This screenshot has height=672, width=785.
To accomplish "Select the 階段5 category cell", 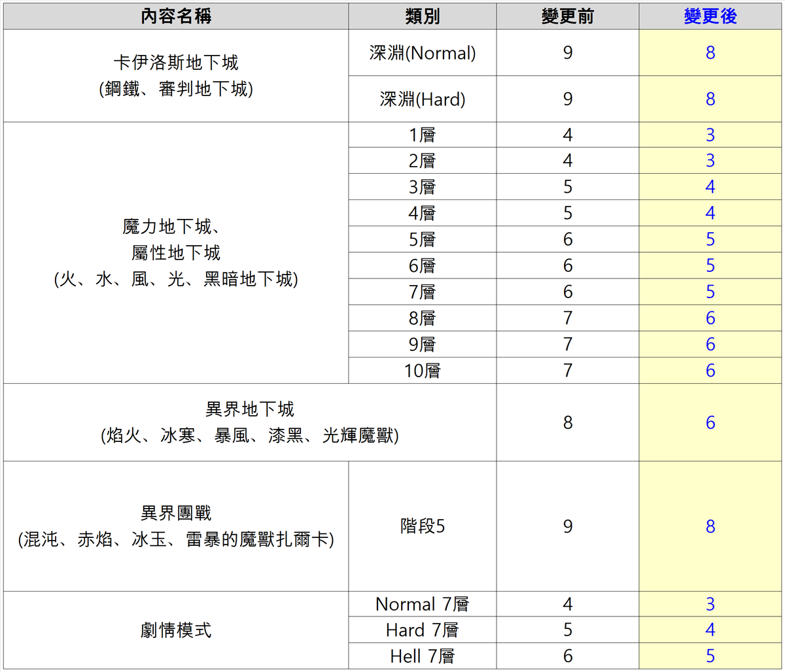I will [x=422, y=526].
